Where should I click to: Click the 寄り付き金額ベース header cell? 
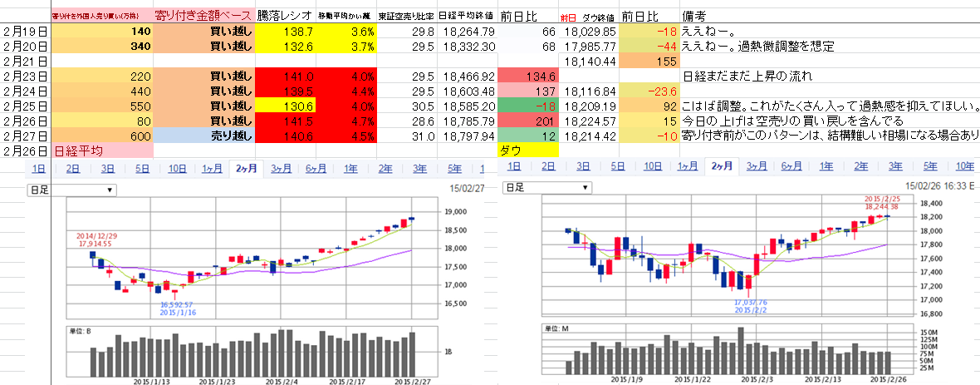pyautogui.click(x=204, y=16)
